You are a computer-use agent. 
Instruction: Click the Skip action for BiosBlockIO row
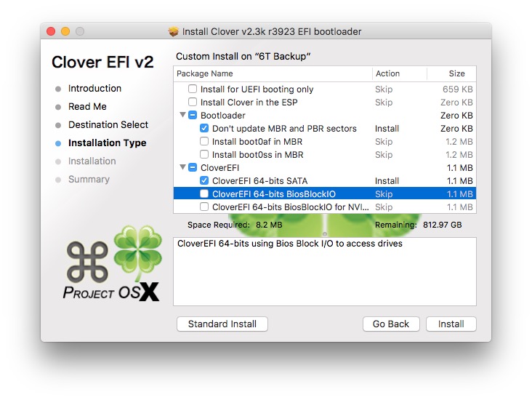click(384, 194)
